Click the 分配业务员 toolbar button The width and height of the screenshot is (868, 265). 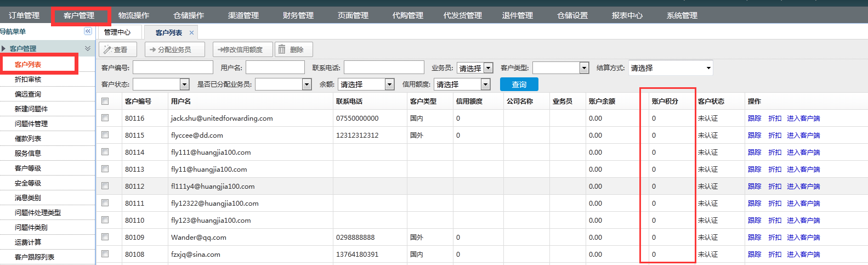click(174, 49)
